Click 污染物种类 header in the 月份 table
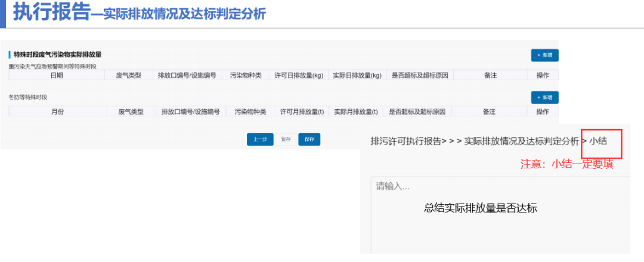 250,112
